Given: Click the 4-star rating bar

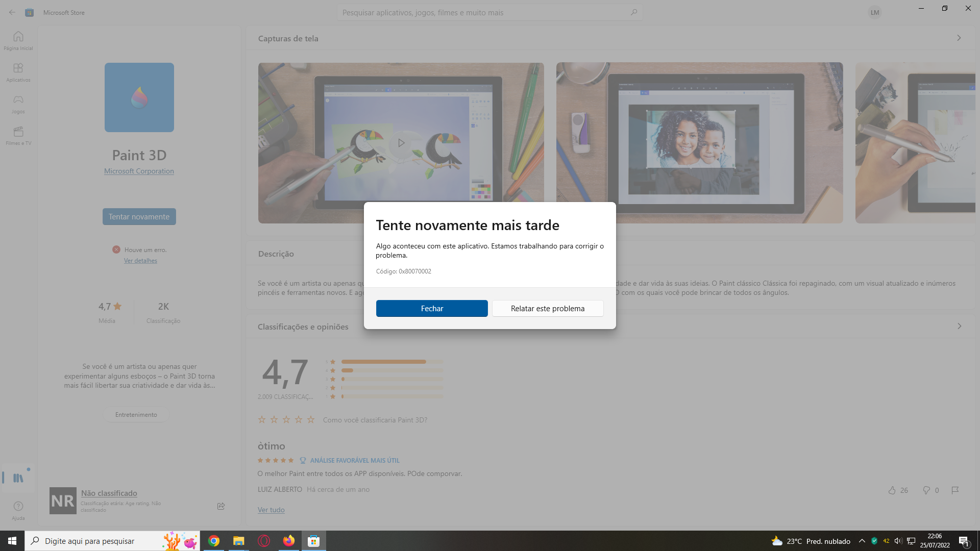Looking at the screenshot, I should pyautogui.click(x=392, y=370).
